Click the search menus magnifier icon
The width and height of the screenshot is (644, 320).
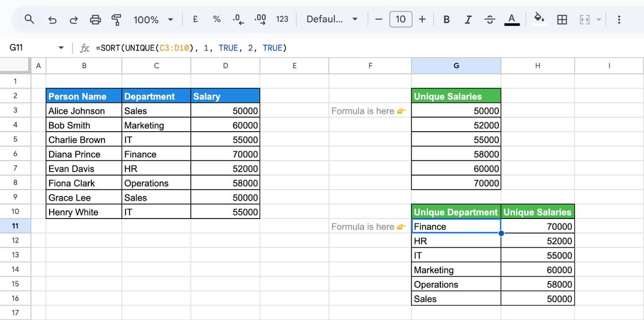click(x=29, y=19)
